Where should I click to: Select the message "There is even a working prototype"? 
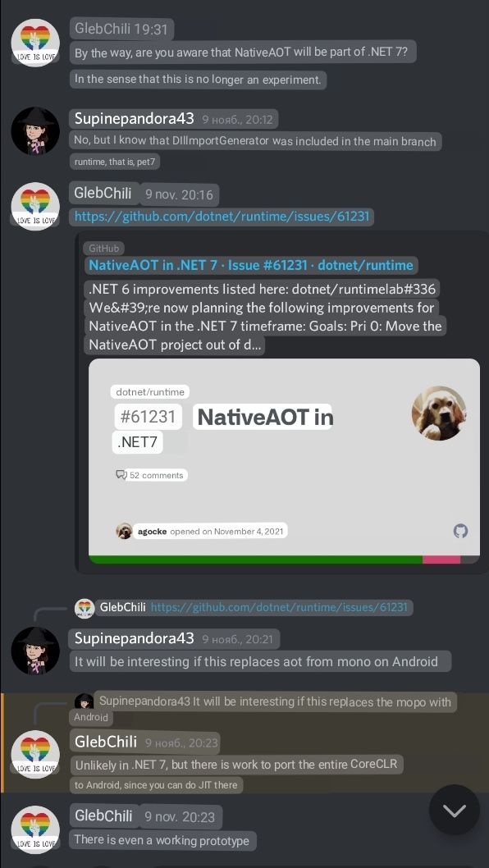pos(162,840)
